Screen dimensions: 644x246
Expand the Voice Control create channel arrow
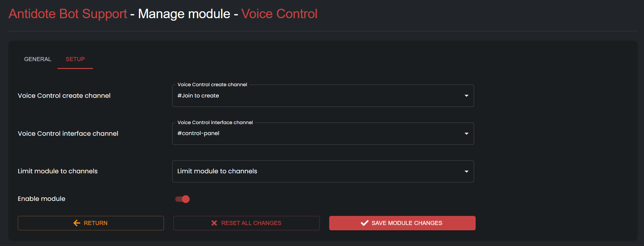coord(466,96)
